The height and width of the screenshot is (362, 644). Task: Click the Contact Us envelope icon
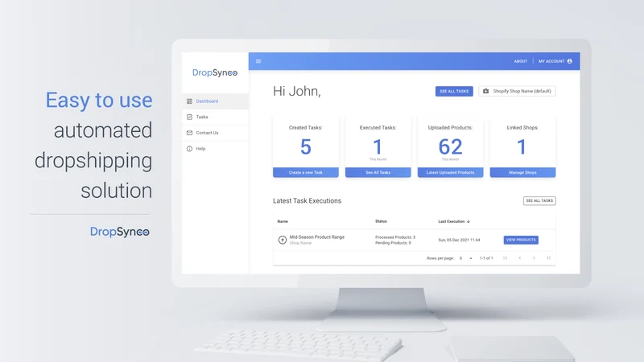pos(189,133)
